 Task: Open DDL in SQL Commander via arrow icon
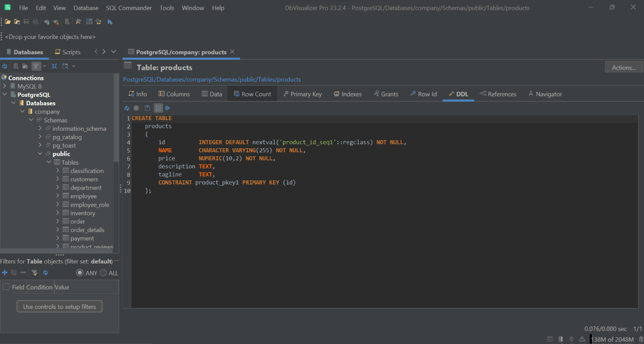tap(167, 108)
